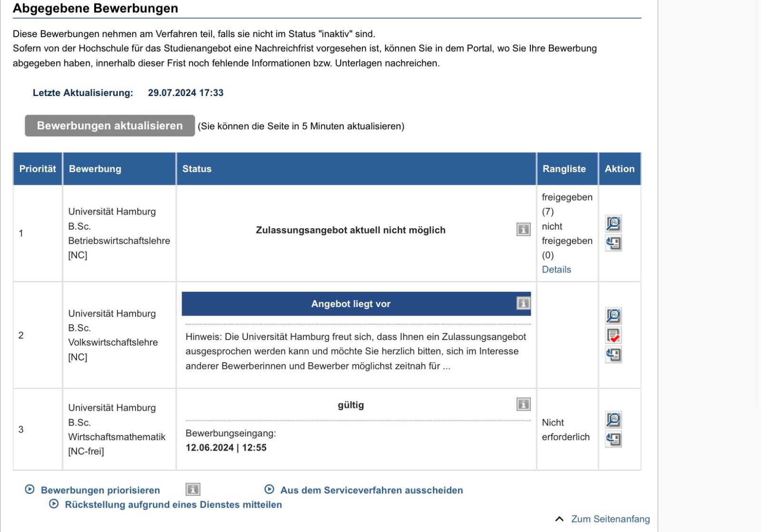Open application details for Betriebswirtschaftslehre
Viewport: 761px width, 532px height.
pyautogui.click(x=613, y=223)
